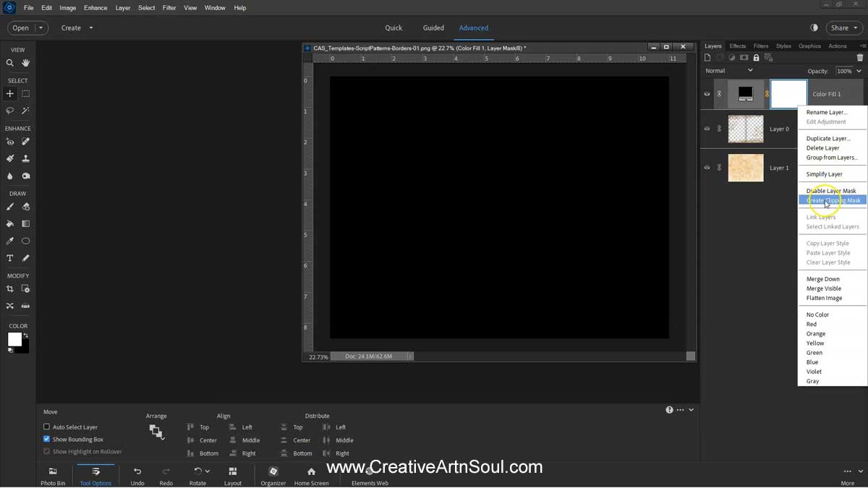Delete layer with trash icon
868x488 pixels.
click(x=859, y=58)
